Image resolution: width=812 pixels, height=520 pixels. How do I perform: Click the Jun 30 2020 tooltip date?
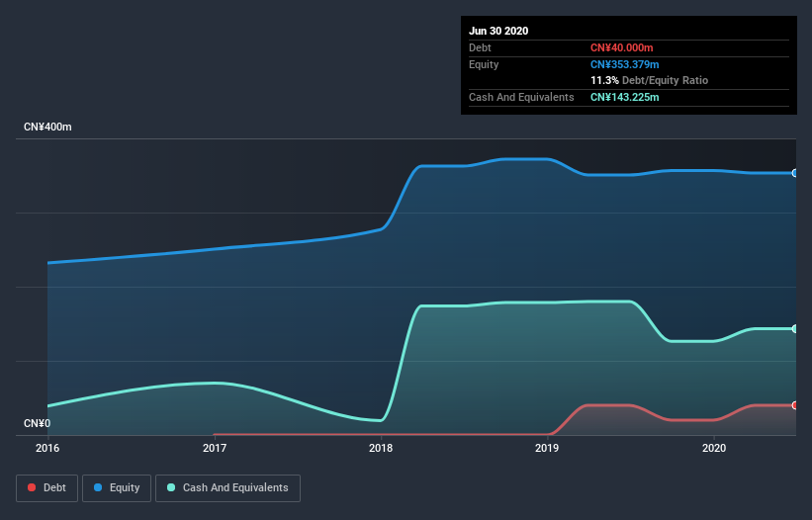[x=498, y=31]
